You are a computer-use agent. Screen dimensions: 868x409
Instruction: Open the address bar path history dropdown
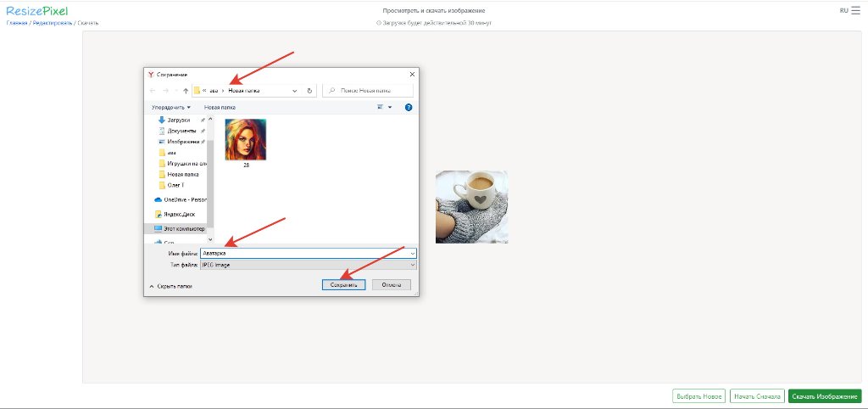pyautogui.click(x=294, y=91)
